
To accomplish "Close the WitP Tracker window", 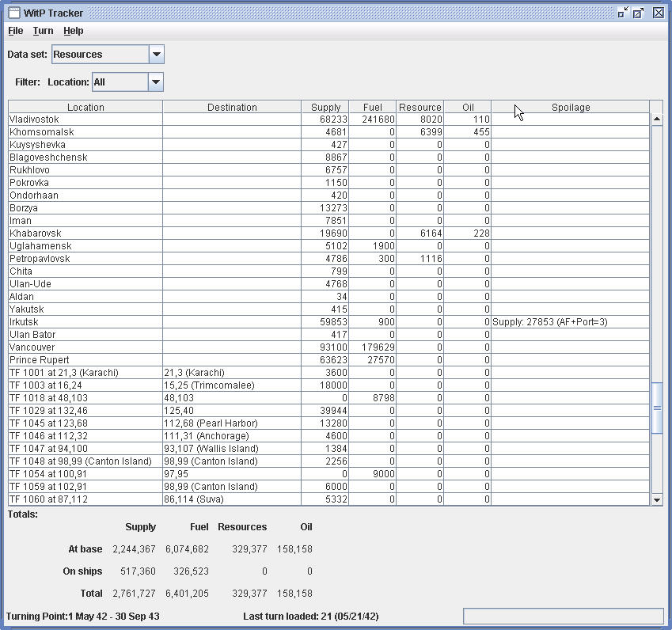I will [659, 13].
